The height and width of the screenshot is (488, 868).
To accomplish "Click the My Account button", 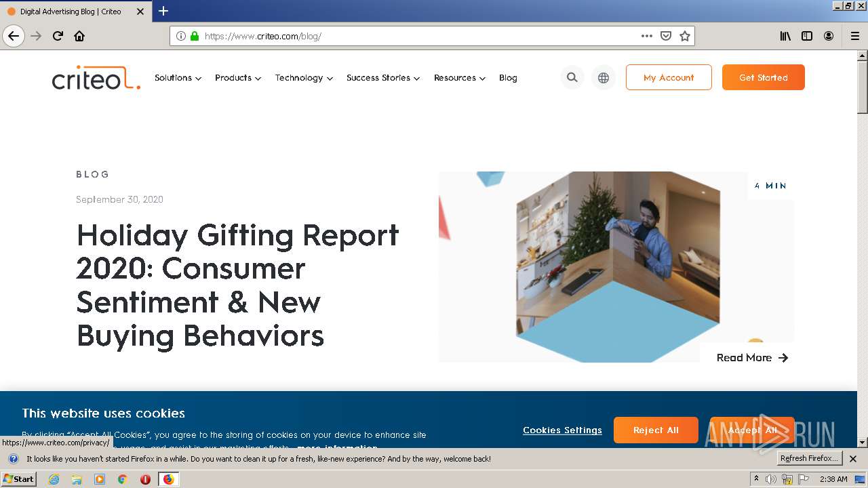I will (669, 77).
